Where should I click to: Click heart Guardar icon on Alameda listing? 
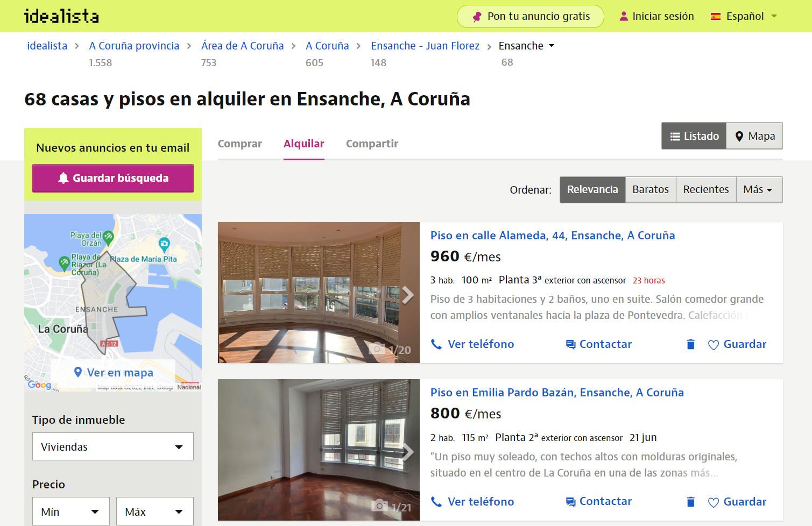tap(714, 345)
